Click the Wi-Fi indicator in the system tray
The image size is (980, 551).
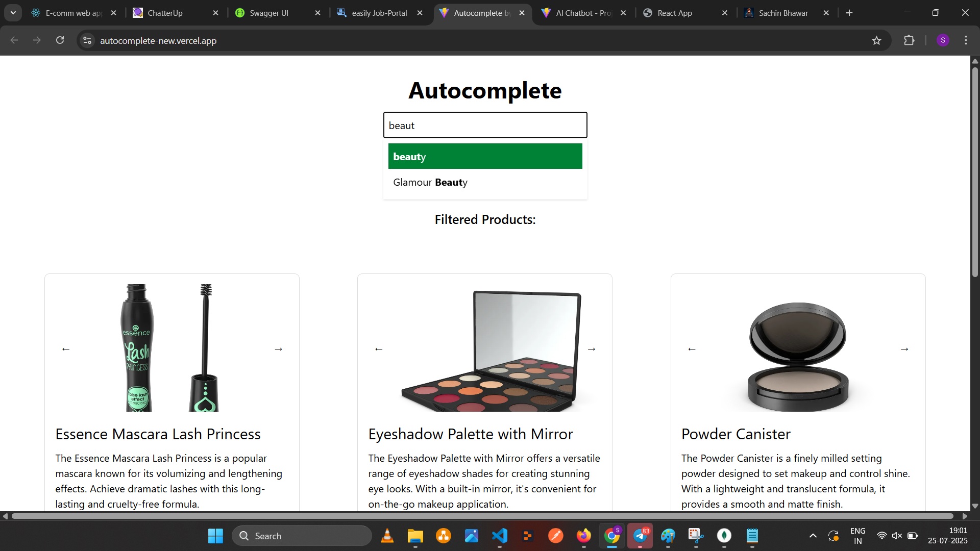pyautogui.click(x=883, y=536)
